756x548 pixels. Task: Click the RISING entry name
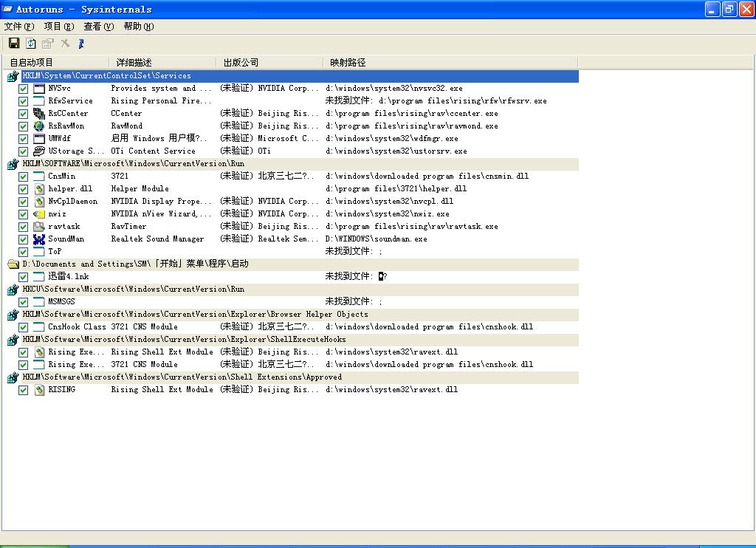[62, 389]
